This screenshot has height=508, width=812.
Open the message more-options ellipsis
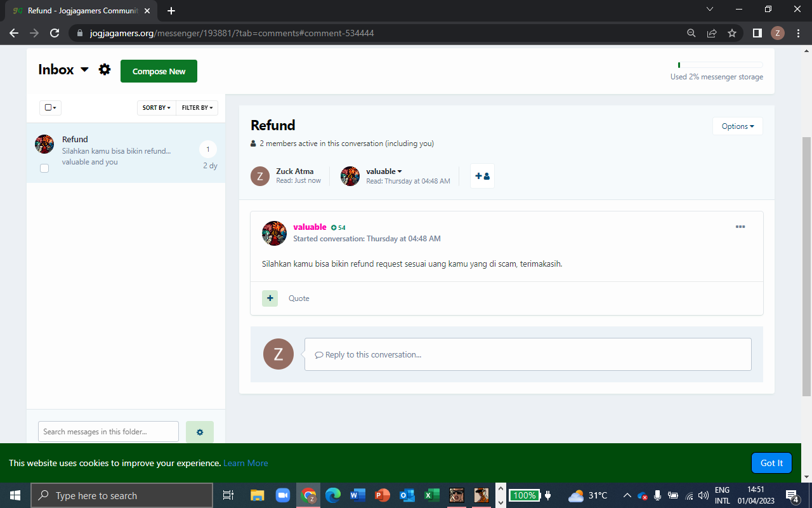[740, 227]
